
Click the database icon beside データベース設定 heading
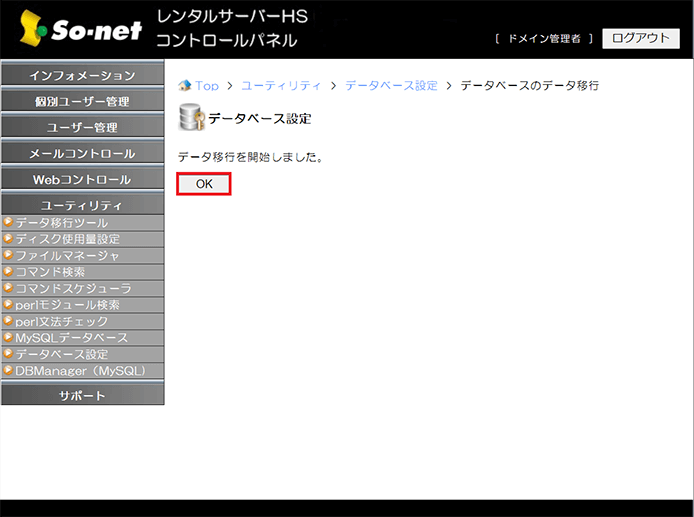click(x=190, y=118)
